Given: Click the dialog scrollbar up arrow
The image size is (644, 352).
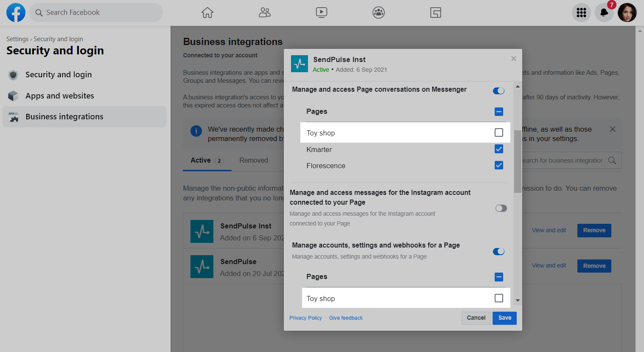Looking at the screenshot, I should point(518,87).
